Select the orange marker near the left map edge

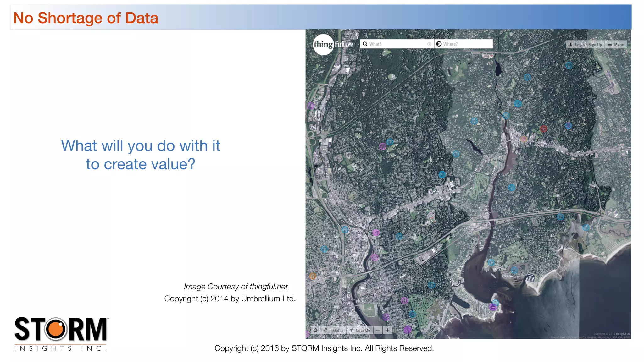coord(313,276)
